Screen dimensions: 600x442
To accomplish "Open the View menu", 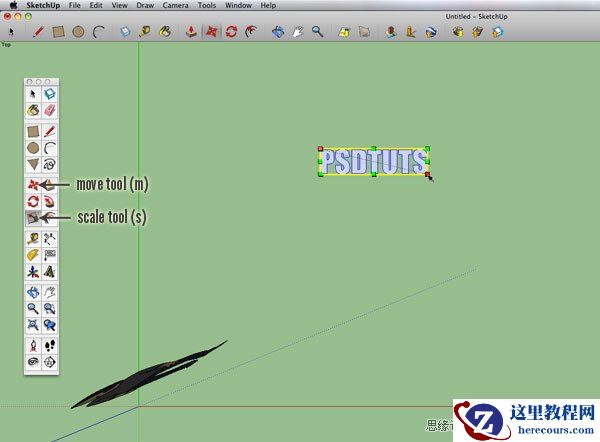I will [119, 5].
